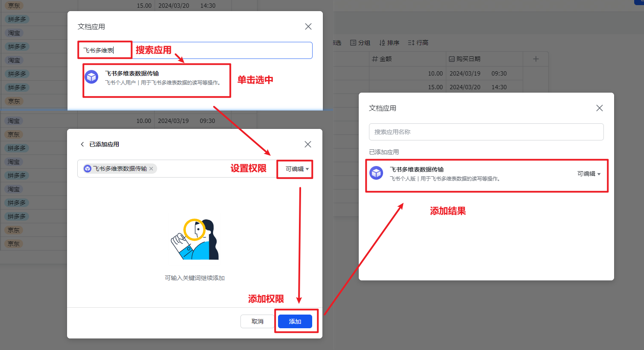
Task: Select the 飞书多维表数据传输 search result
Action: pos(195,78)
